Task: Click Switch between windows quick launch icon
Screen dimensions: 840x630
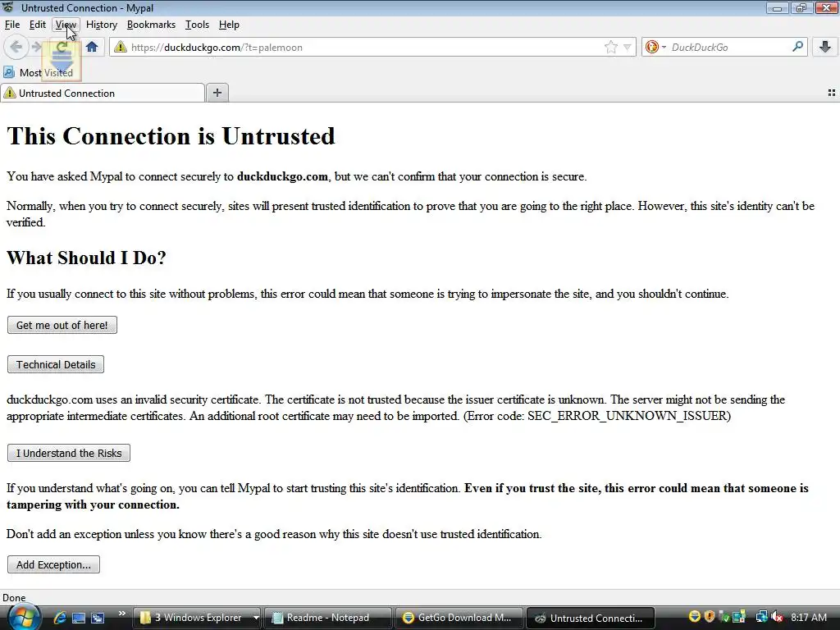Action: (x=98, y=618)
